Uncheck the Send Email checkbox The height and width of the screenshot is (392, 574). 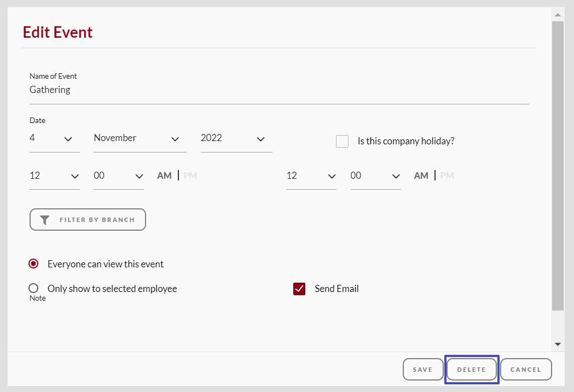pyautogui.click(x=299, y=289)
